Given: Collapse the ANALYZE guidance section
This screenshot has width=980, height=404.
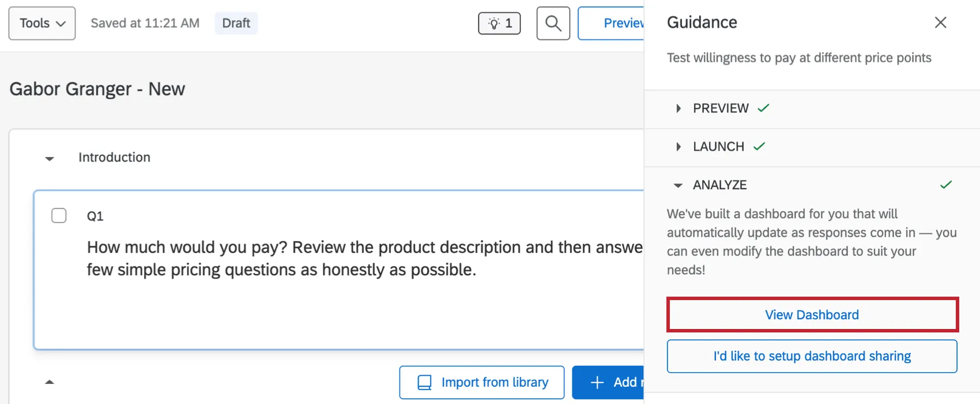Looking at the screenshot, I should (x=678, y=185).
